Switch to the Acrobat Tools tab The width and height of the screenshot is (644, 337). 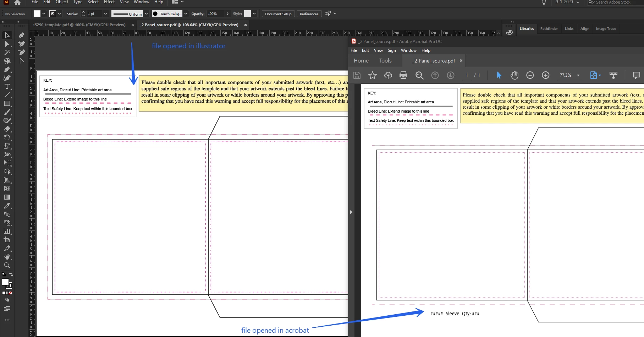click(385, 61)
